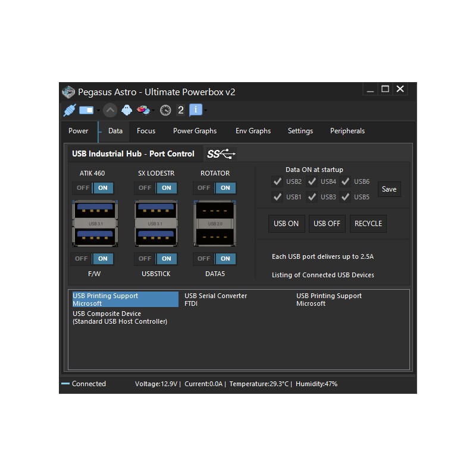Screen dimensions: 476x476
Task: Turn F/W port OFF
Action: pos(81,259)
